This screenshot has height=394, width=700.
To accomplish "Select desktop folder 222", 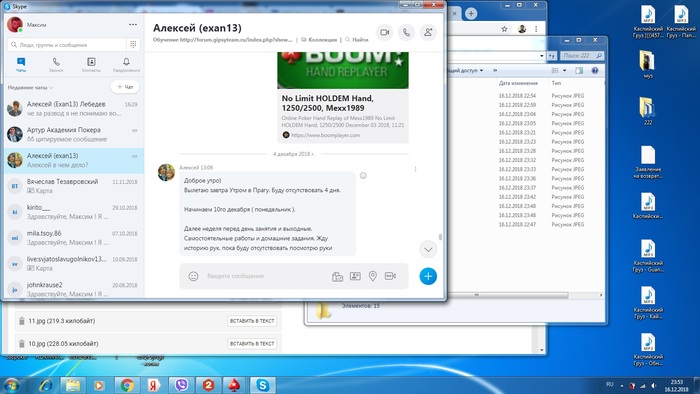I will pos(648,112).
